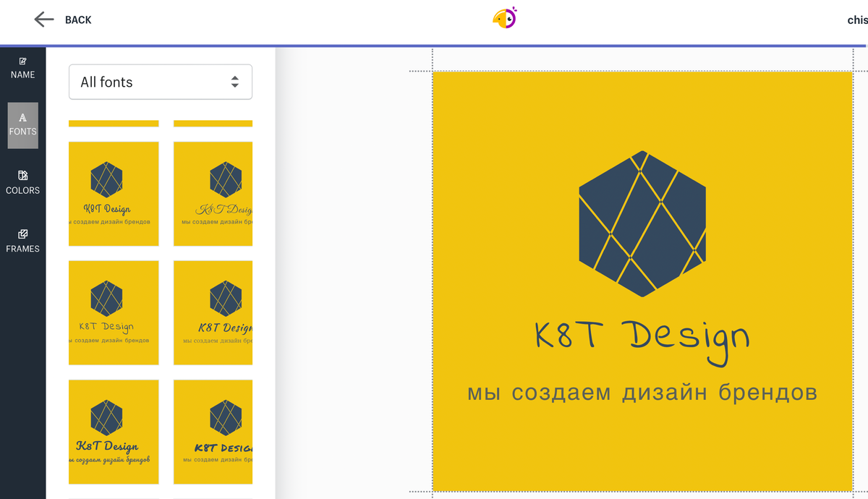Click the BACK label at top left
The height and width of the screenshot is (499, 868).
coord(77,20)
